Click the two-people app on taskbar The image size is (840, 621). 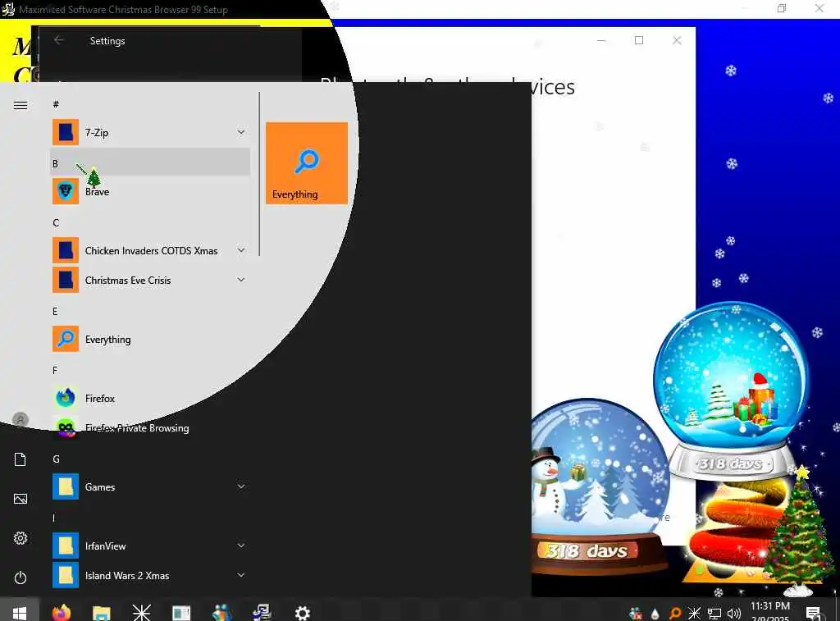click(x=221, y=612)
